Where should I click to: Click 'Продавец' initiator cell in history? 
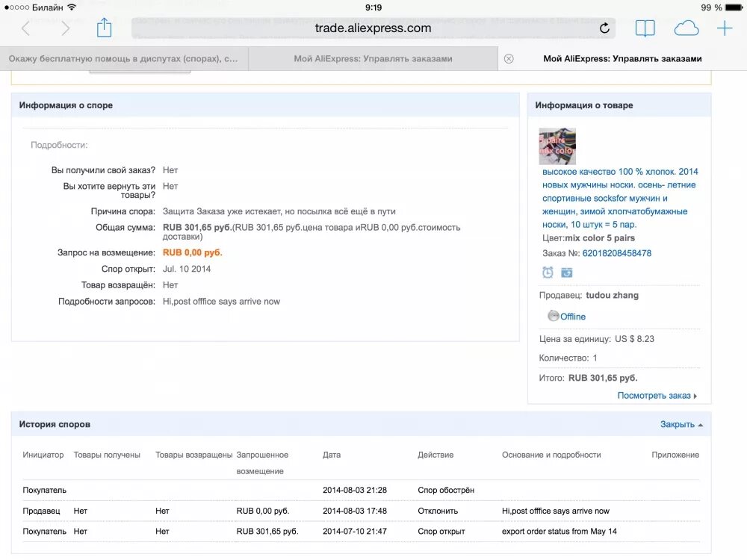tap(41, 511)
